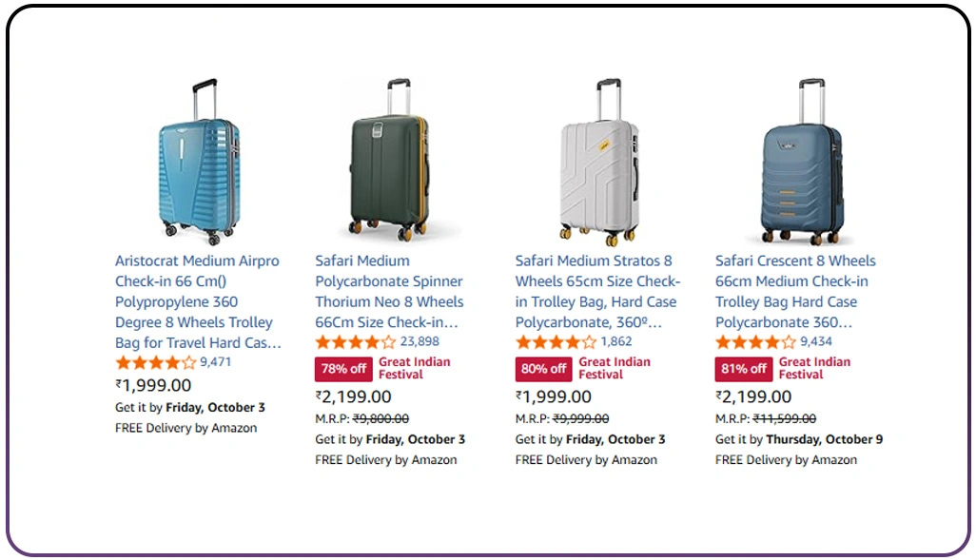View the 9,434 ratings link
Image resolution: width=976 pixels, height=560 pixels.
tap(816, 342)
